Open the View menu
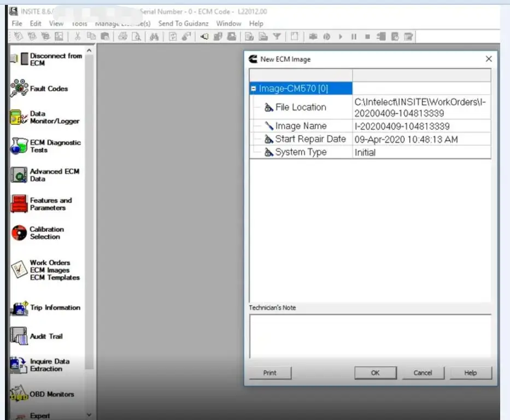 point(56,24)
